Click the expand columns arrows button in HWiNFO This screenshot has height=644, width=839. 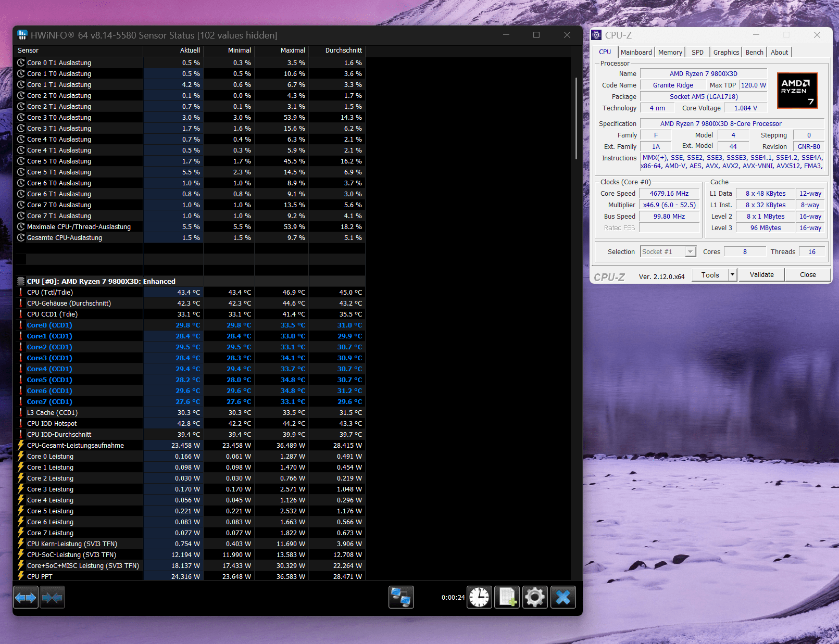tap(26, 597)
